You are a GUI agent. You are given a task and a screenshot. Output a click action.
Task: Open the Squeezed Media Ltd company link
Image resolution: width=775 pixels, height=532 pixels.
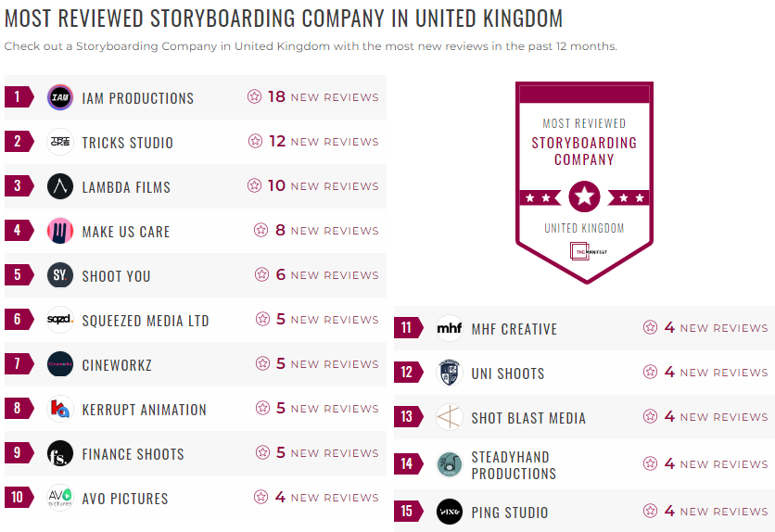click(x=146, y=321)
